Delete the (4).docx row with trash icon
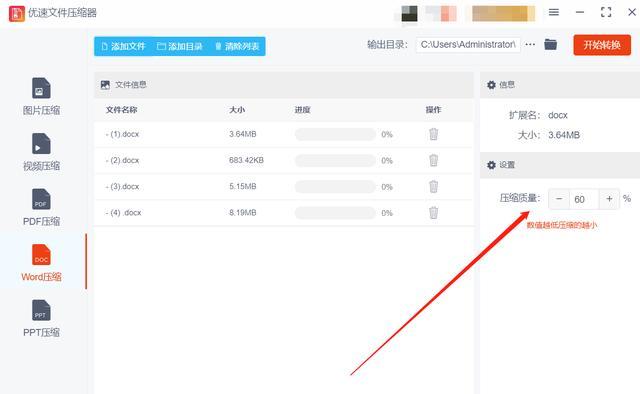The image size is (640, 394). [433, 212]
